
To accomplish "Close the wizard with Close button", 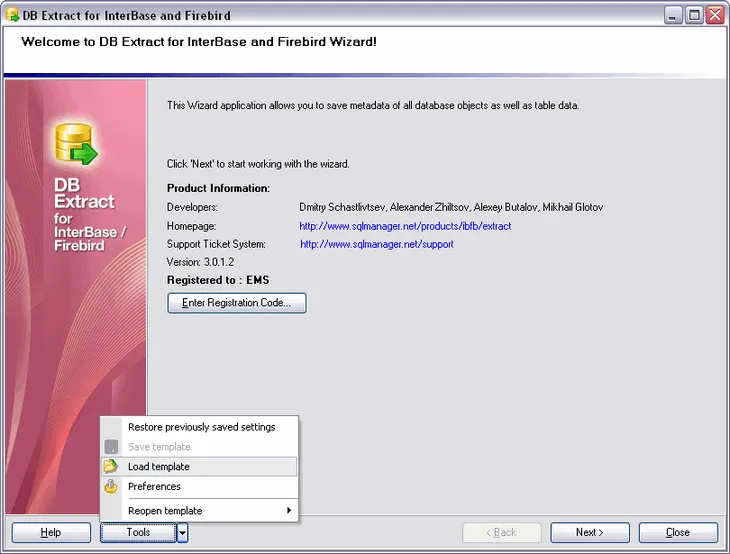I will tap(678, 532).
